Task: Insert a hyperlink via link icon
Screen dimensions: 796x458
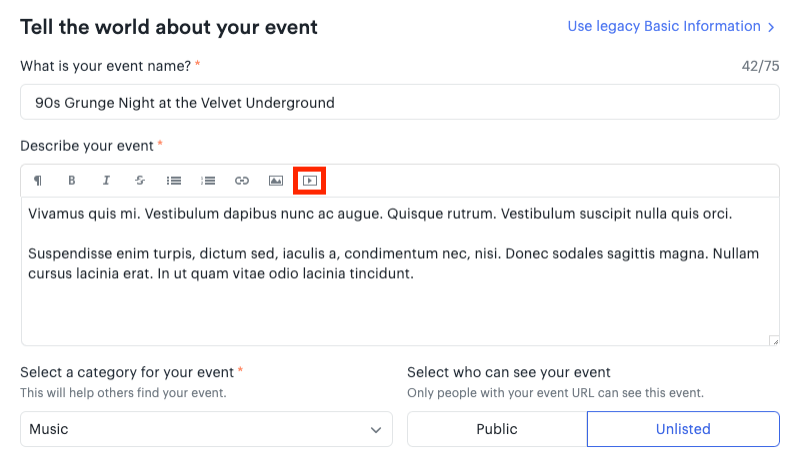Action: tap(242, 180)
